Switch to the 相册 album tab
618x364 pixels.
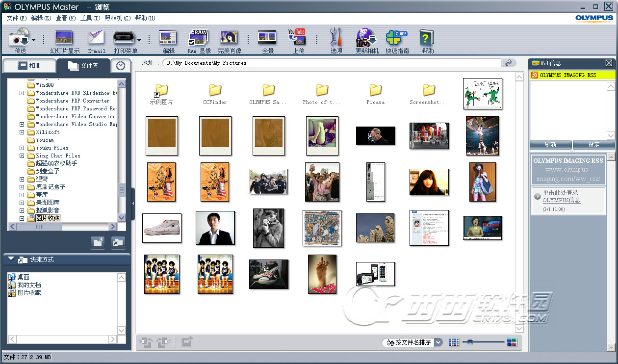tap(29, 65)
